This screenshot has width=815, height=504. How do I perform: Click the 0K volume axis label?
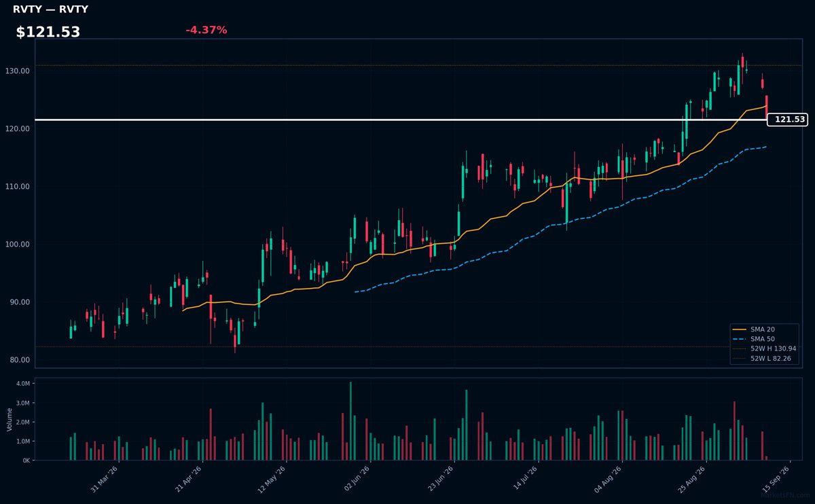pos(26,460)
